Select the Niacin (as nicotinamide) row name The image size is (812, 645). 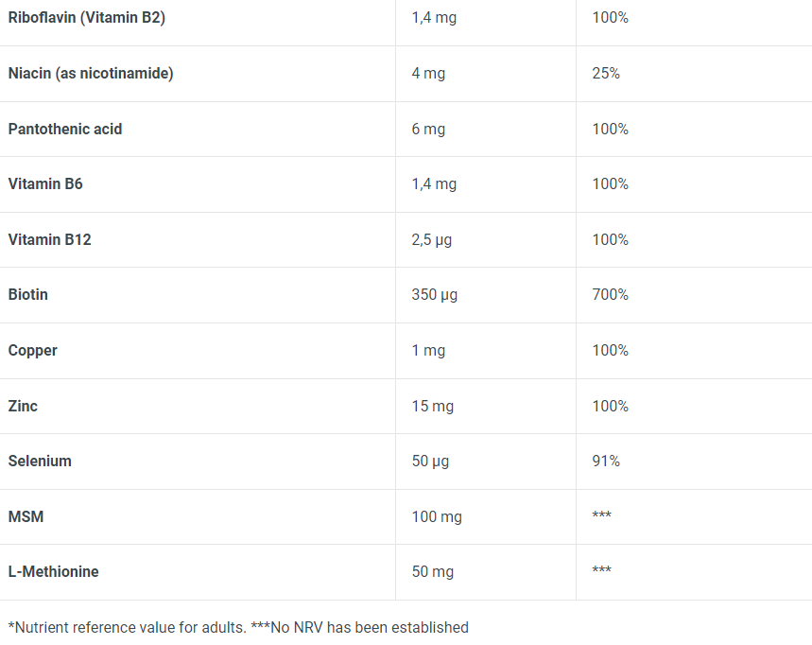pos(91,73)
